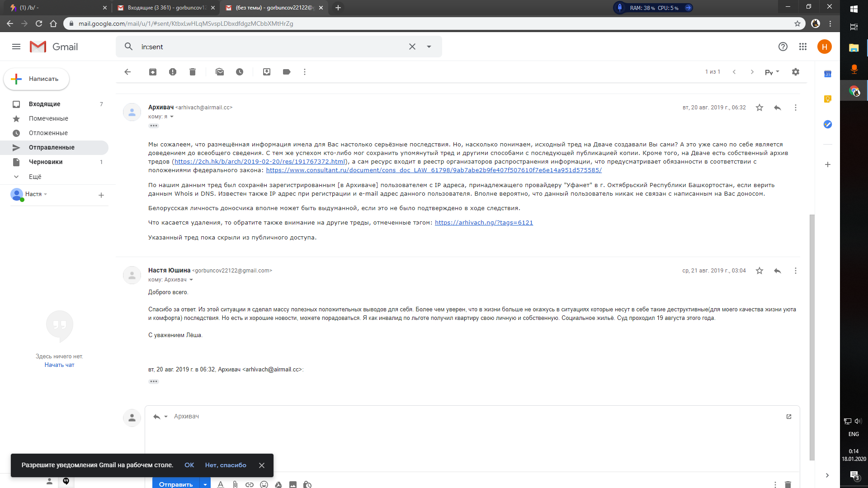Toggle main menu hamburger sidebar

(16, 47)
